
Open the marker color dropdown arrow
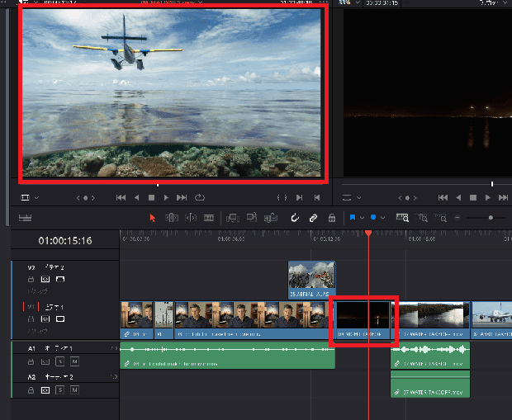tap(382, 218)
